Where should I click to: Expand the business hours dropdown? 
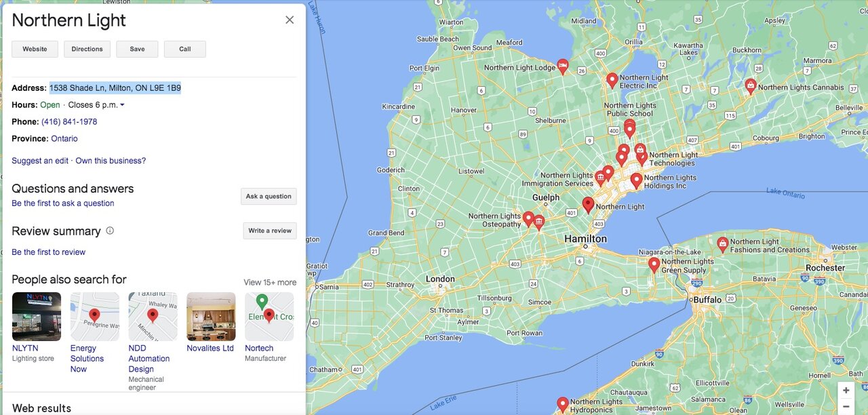122,105
